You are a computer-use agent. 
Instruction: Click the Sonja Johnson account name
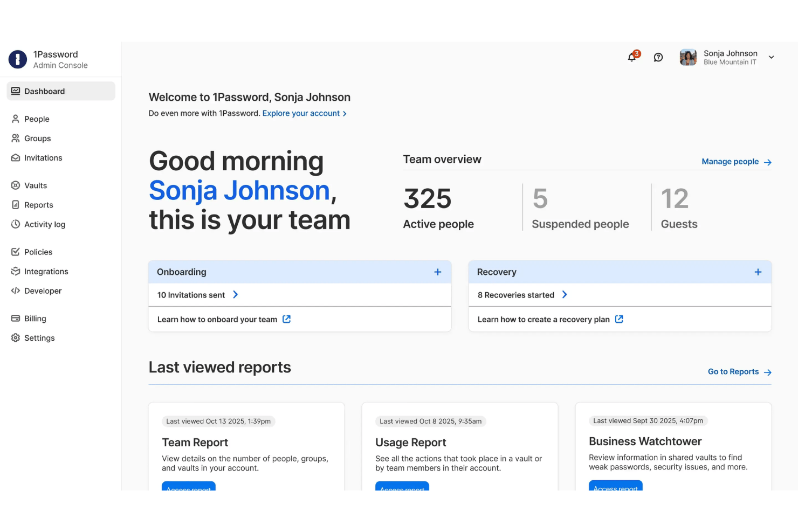[x=731, y=53]
